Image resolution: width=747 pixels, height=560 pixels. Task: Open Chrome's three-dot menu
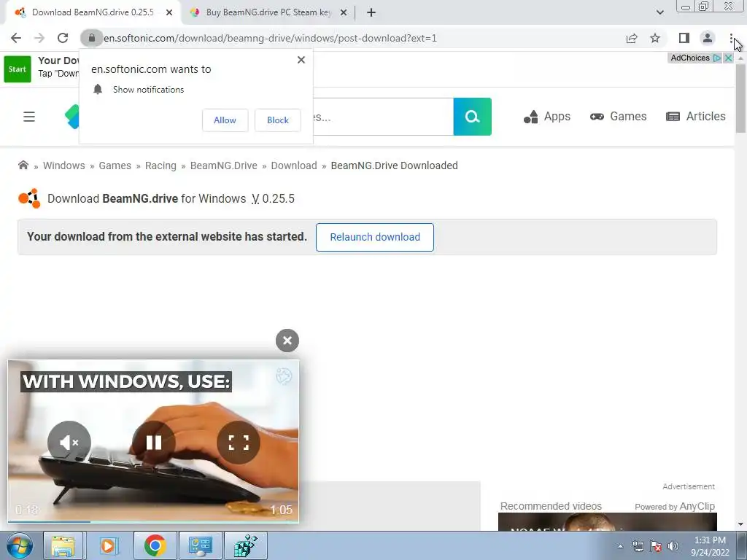tap(731, 38)
